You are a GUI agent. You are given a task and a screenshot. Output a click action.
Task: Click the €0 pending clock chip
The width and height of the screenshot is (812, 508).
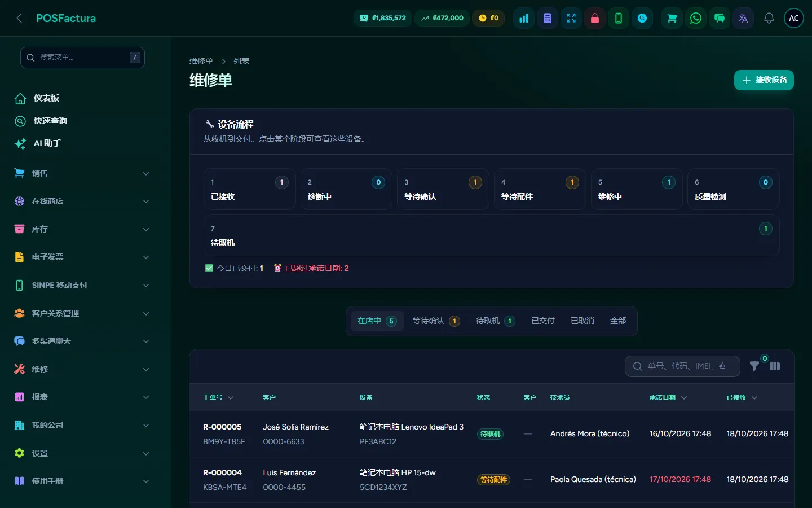(x=489, y=18)
